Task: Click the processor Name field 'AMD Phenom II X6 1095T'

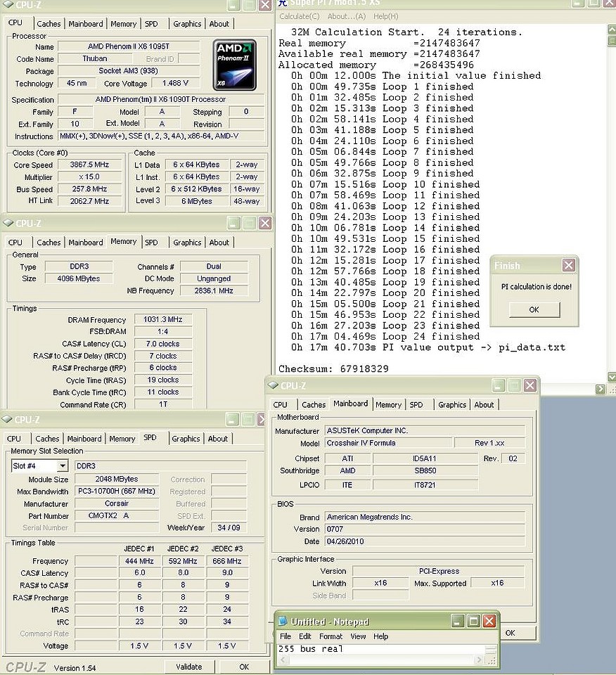Action: coord(129,46)
